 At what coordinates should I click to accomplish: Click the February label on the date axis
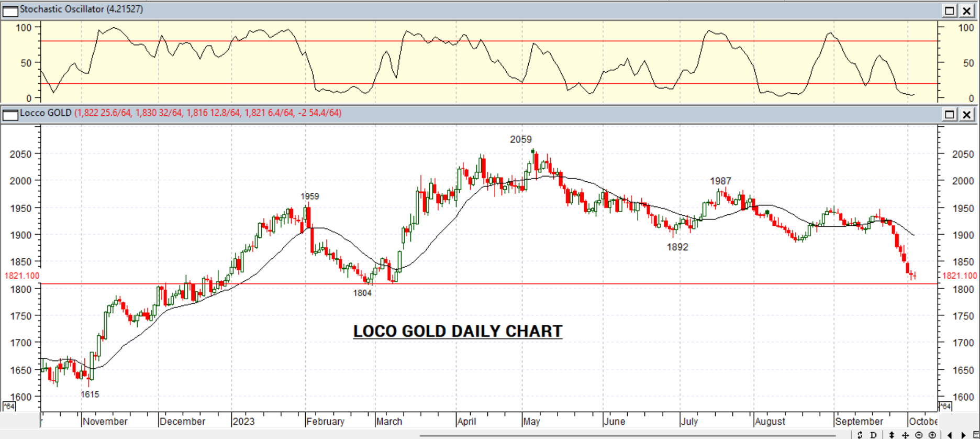pos(326,421)
